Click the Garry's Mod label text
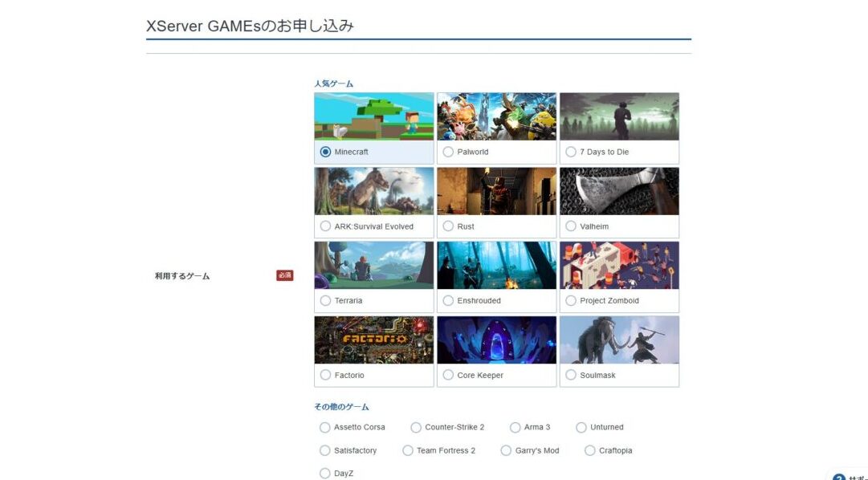The image size is (868, 480). point(537,450)
